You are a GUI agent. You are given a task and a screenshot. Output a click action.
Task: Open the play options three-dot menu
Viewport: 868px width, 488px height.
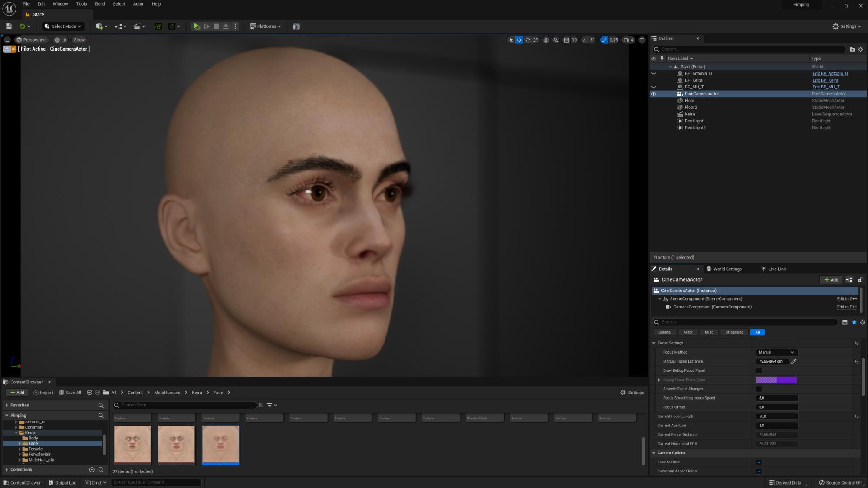tap(235, 26)
